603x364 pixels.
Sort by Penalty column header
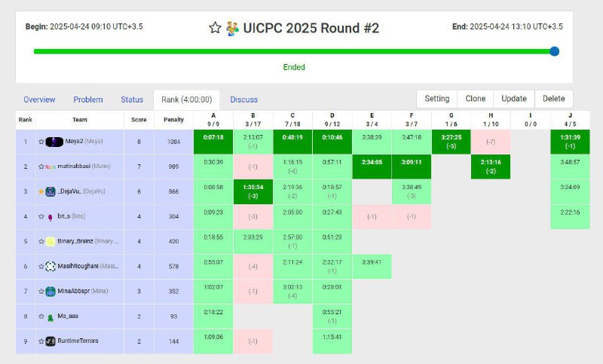click(x=173, y=120)
